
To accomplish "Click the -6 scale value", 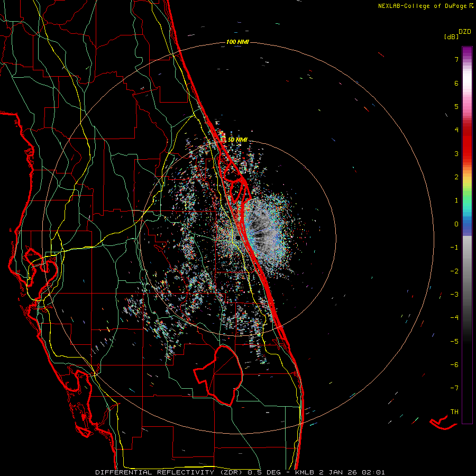I will pos(454,365).
